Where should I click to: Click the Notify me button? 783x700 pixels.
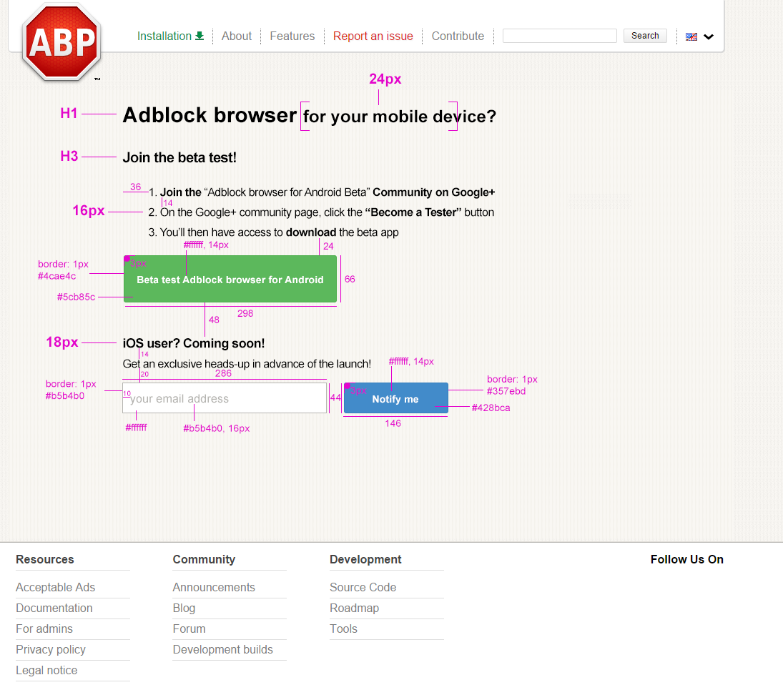[x=396, y=398]
